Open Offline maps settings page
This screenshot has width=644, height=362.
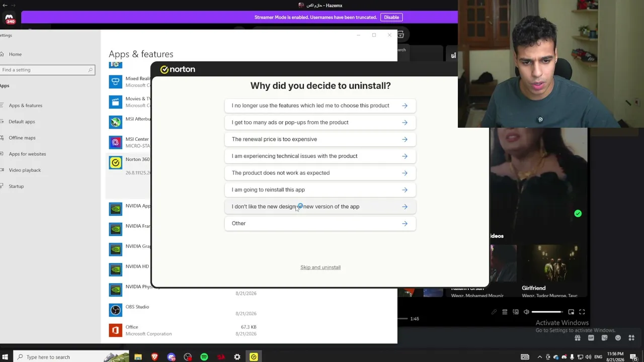[22, 138]
